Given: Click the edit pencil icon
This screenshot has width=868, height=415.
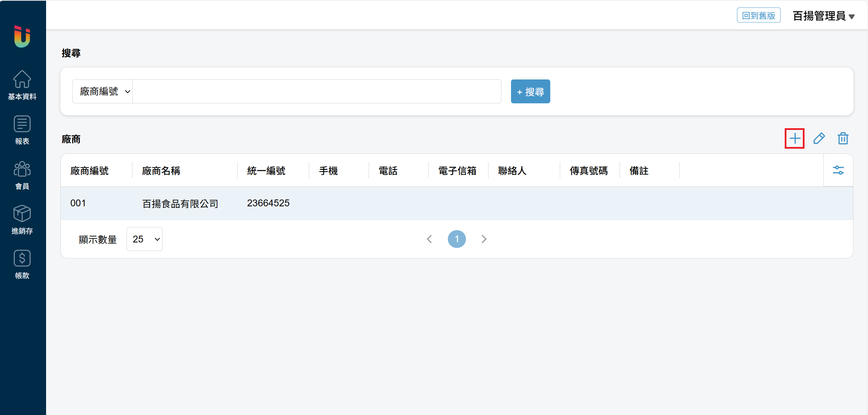Looking at the screenshot, I should click(819, 138).
